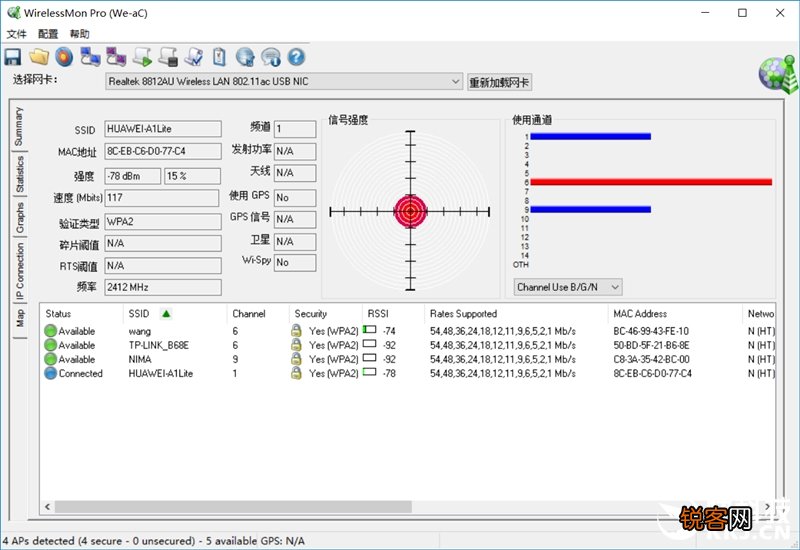
Task: Click the horizontal scrollbar thumb in AP list
Action: pyautogui.click(x=233, y=507)
